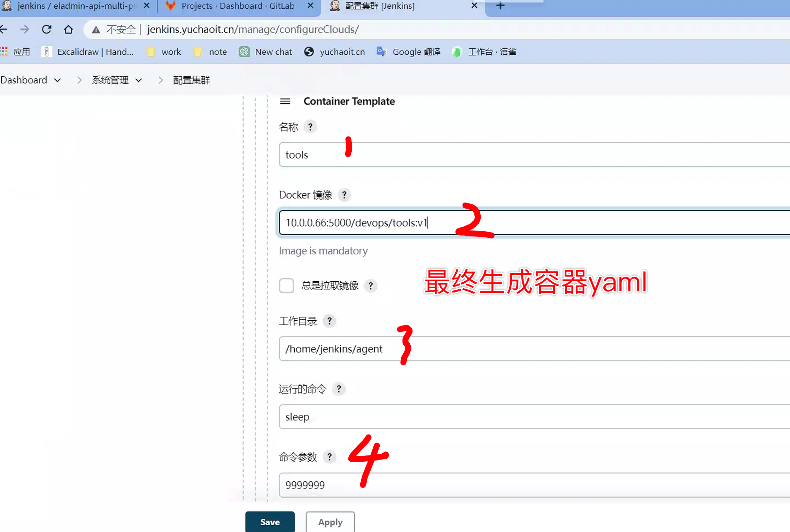Viewport: 790px width, 532px height.
Task: Enable the 总是拉取镜像 checkbox
Action: tap(286, 285)
